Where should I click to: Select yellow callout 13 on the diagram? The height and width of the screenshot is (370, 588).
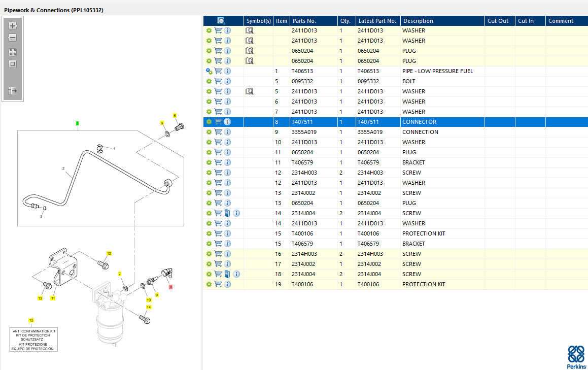(x=40, y=298)
